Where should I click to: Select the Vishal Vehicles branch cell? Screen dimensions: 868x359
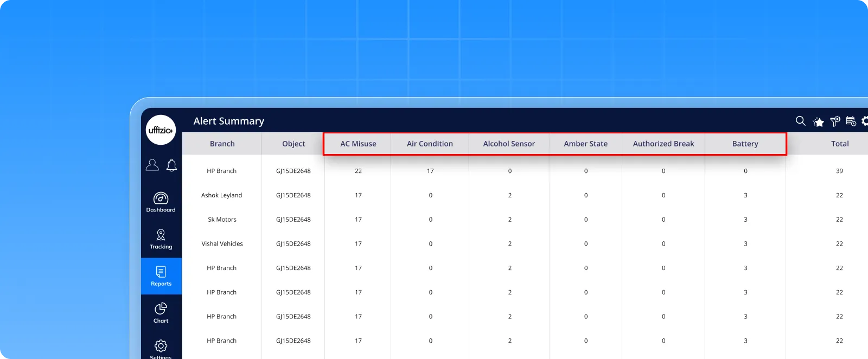click(222, 244)
